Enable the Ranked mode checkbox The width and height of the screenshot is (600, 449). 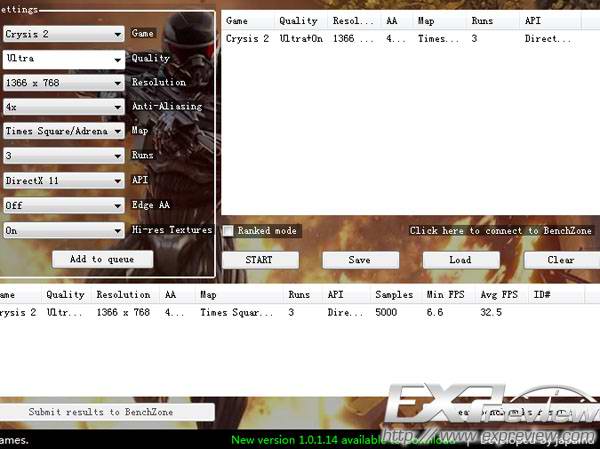click(229, 231)
